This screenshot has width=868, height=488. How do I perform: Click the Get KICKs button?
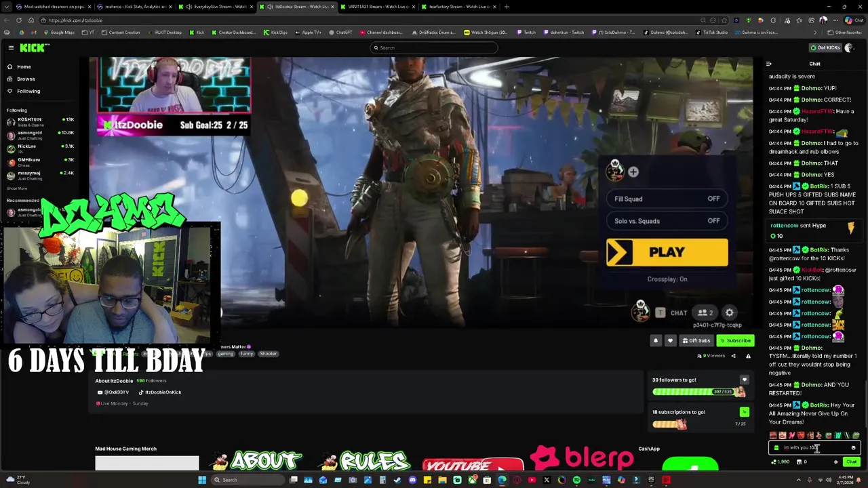coord(825,47)
